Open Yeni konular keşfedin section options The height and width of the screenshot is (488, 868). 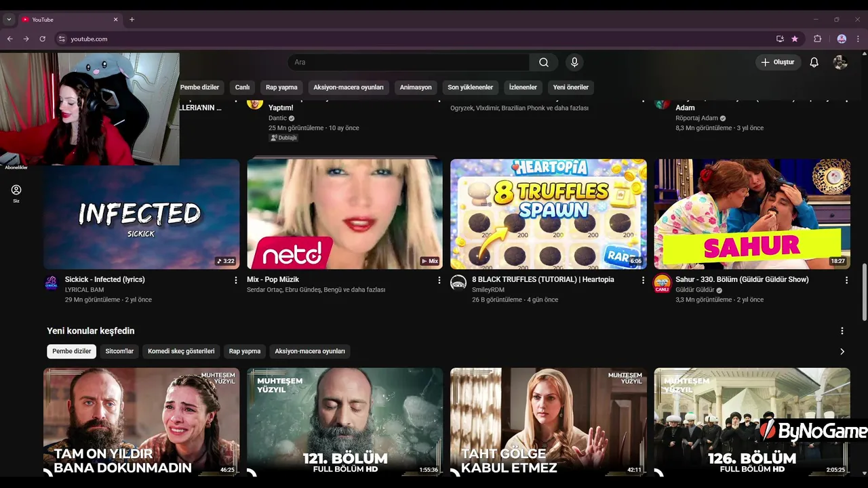(x=842, y=331)
